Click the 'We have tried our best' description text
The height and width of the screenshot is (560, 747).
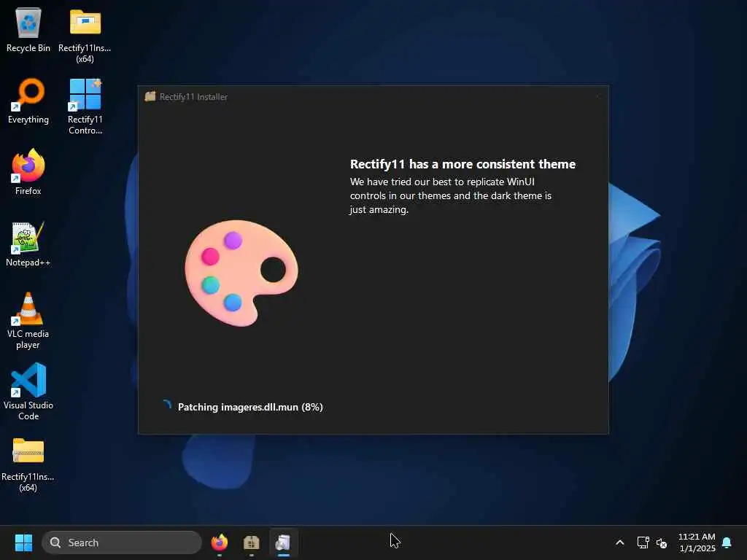click(x=451, y=195)
